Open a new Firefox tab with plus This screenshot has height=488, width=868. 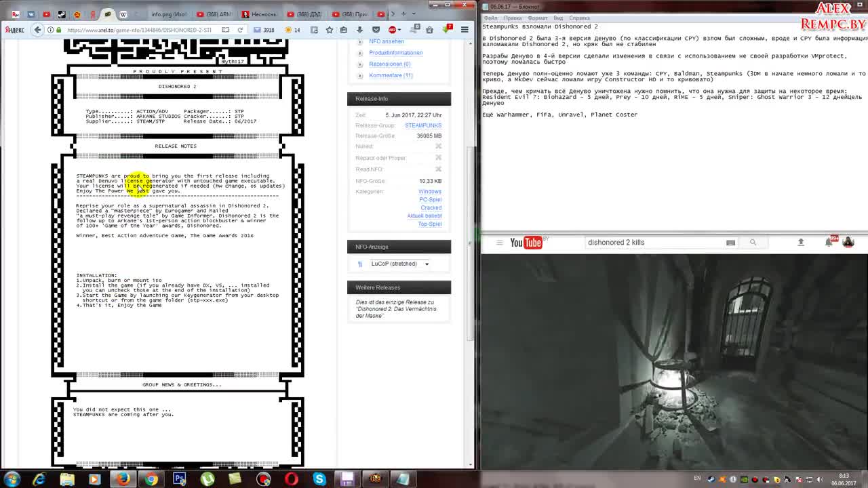(403, 14)
